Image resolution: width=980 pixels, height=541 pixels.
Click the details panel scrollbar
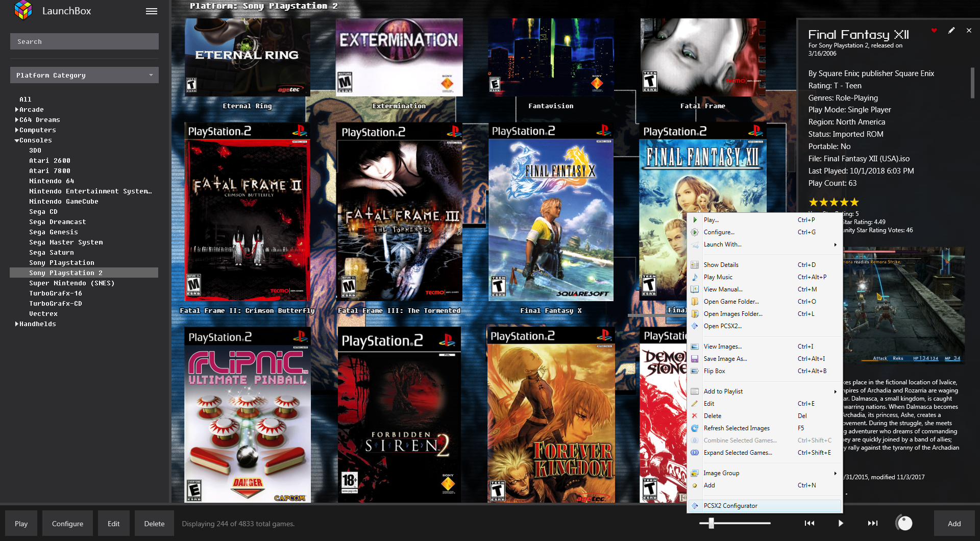pyautogui.click(x=972, y=83)
